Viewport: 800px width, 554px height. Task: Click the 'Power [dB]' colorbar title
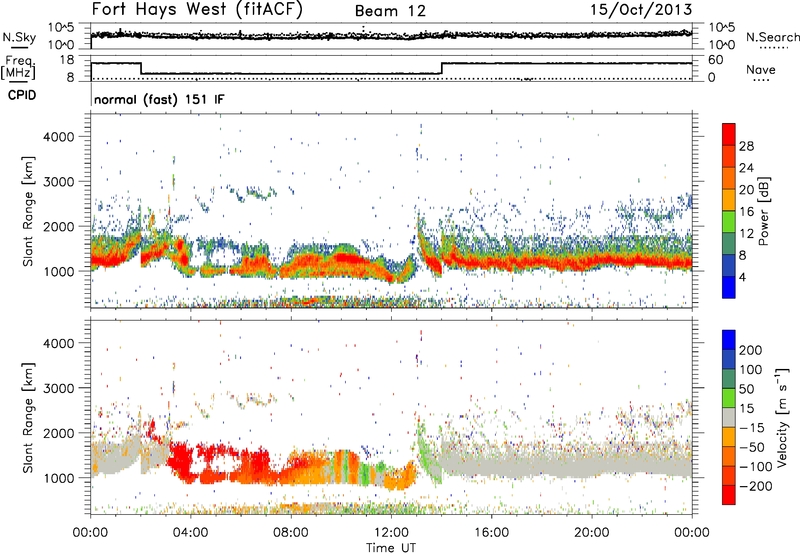point(764,211)
